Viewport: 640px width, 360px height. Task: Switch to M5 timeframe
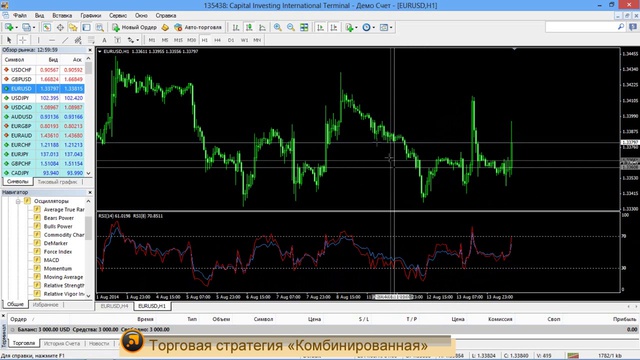point(165,40)
